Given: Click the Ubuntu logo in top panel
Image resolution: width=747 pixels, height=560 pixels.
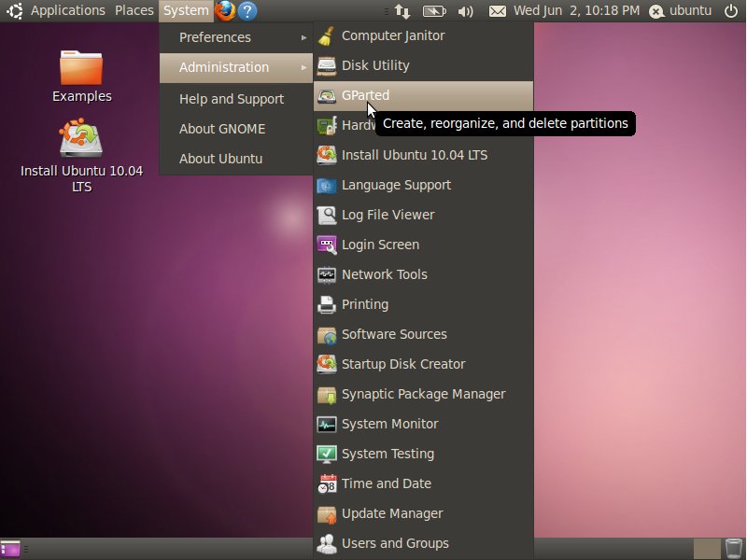Looking at the screenshot, I should [15, 10].
